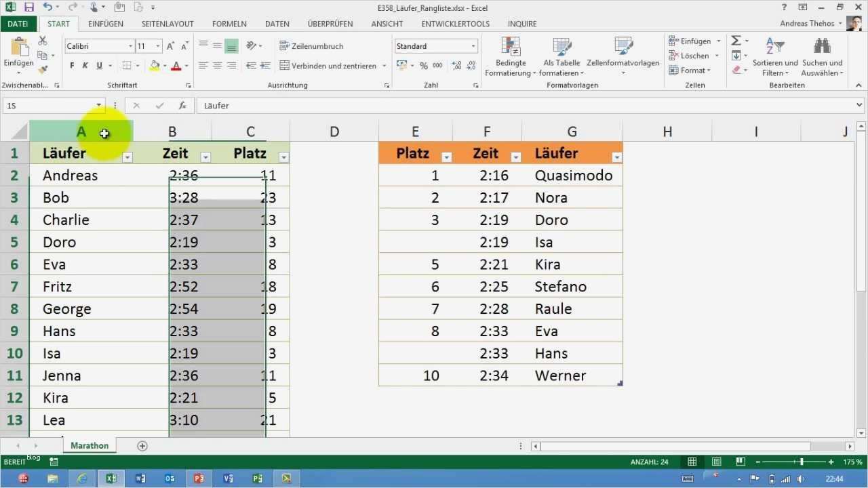The height and width of the screenshot is (488, 868).
Task: Click the Fill down-arrow icon in Bearbeiten
Action: 736,56
